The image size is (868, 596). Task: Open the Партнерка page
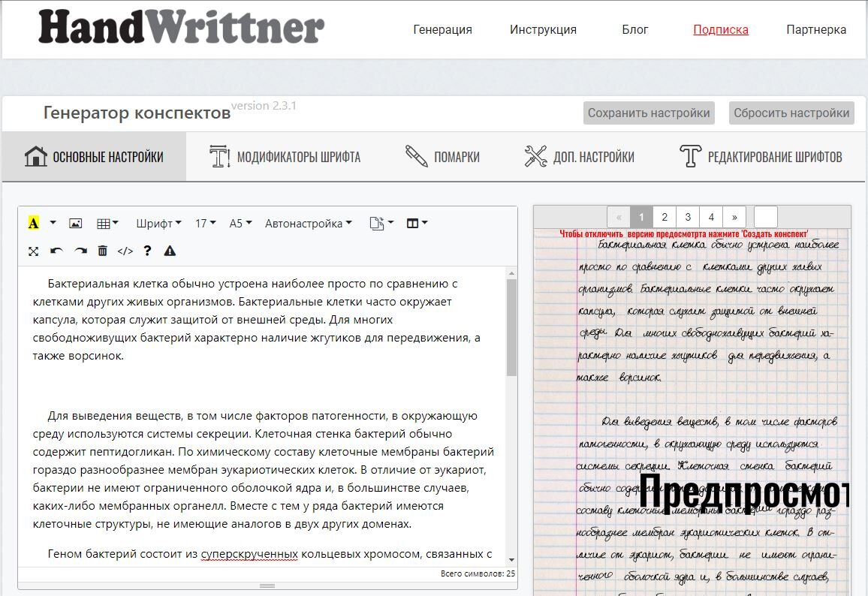pyautogui.click(x=816, y=29)
